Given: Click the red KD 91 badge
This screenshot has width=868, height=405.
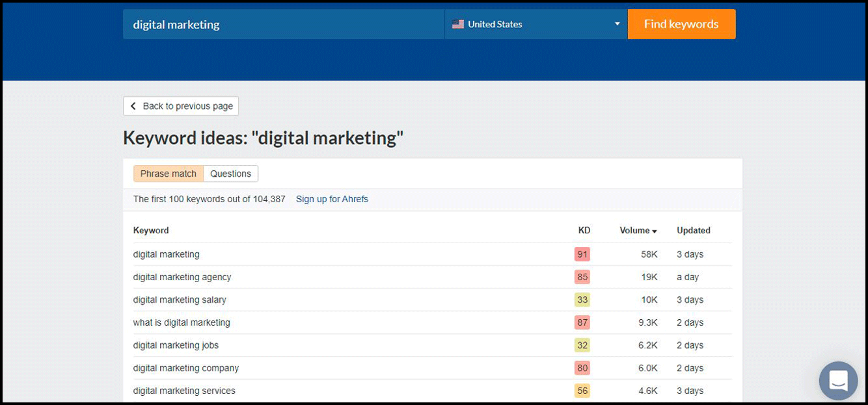Looking at the screenshot, I should 582,254.
